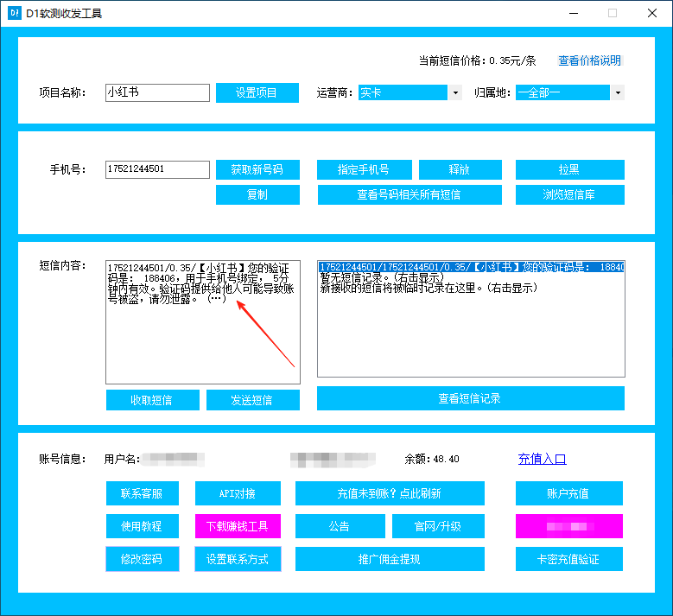Open the 查看价格说明 link
Screen dimensions: 673x616
point(589,60)
